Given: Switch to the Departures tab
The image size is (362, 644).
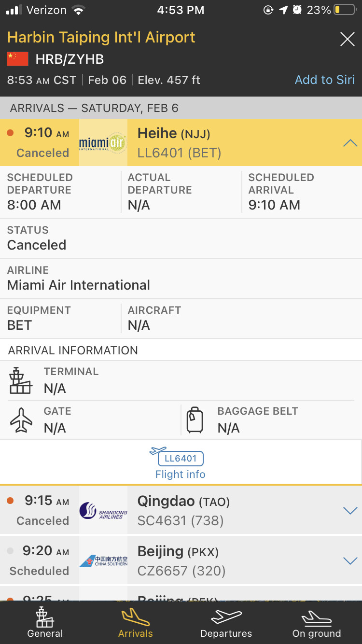Looking at the screenshot, I should (x=226, y=623).
